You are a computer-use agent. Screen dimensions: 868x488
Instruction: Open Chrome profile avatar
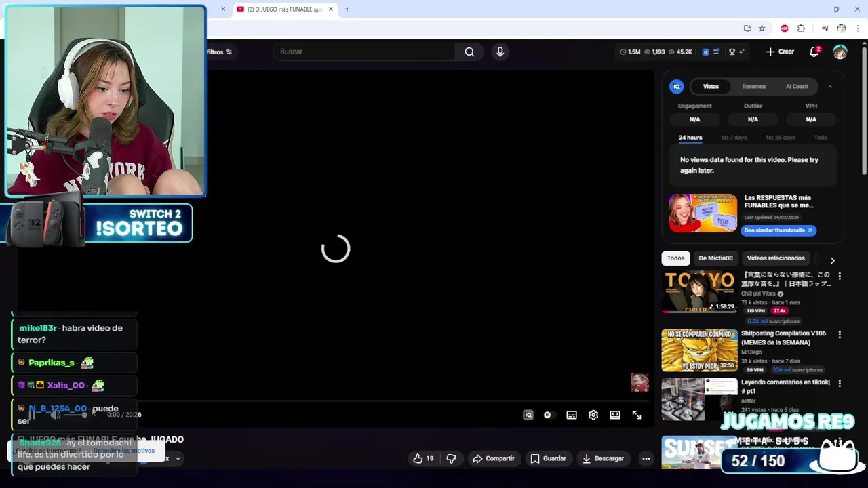pyautogui.click(x=842, y=28)
